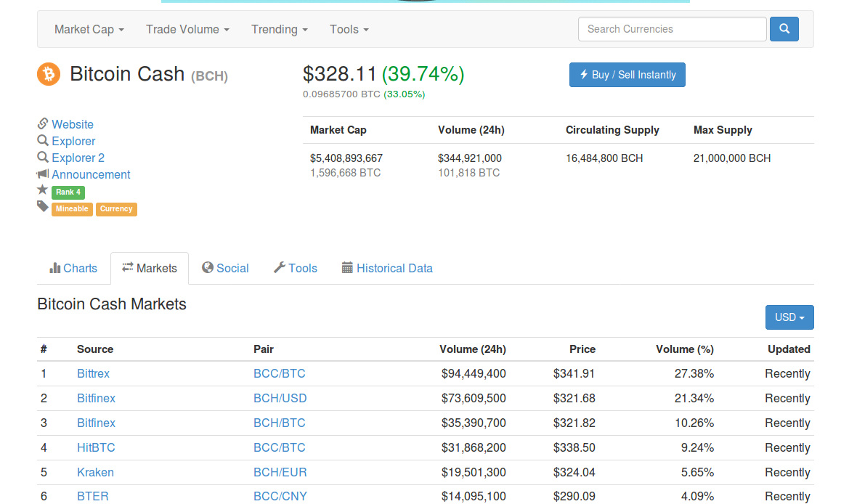Click the Mineable tag
Screen dimensions: 857x504
click(72, 209)
